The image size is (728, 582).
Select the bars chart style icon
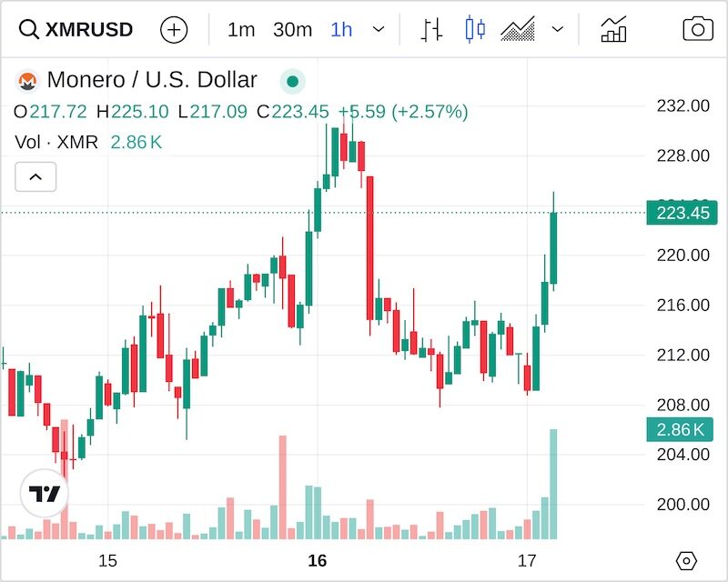[x=431, y=29]
